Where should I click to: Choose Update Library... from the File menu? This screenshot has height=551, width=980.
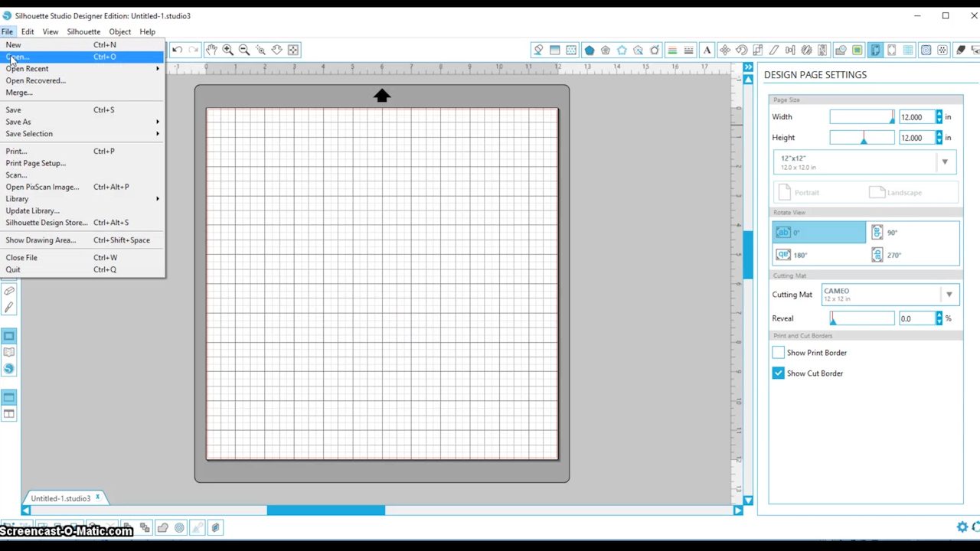pyautogui.click(x=82, y=210)
